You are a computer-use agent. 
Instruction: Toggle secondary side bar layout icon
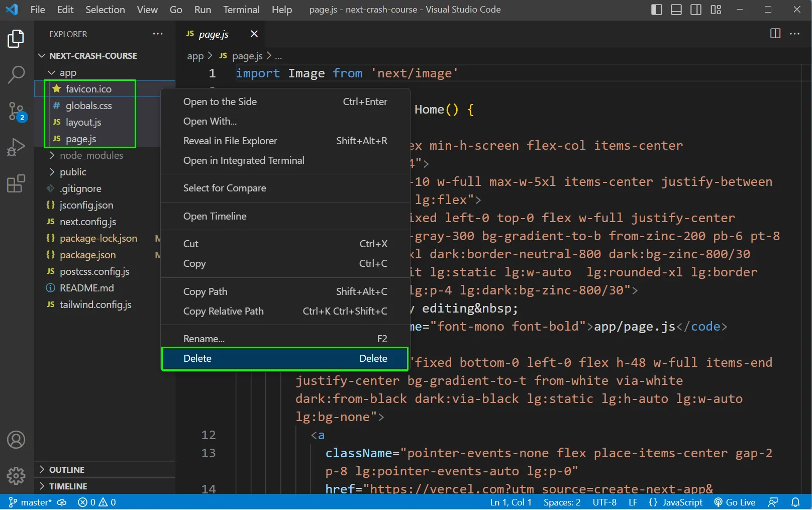(x=696, y=10)
